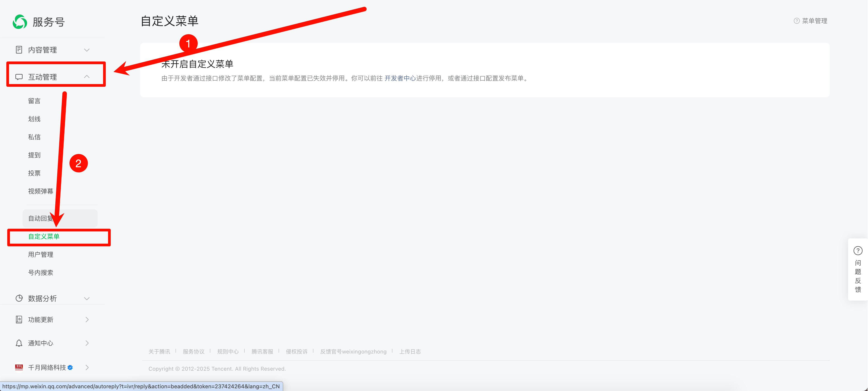This screenshot has height=391, width=868.
Task: Click the 功能更新 label
Action: pos(41,320)
